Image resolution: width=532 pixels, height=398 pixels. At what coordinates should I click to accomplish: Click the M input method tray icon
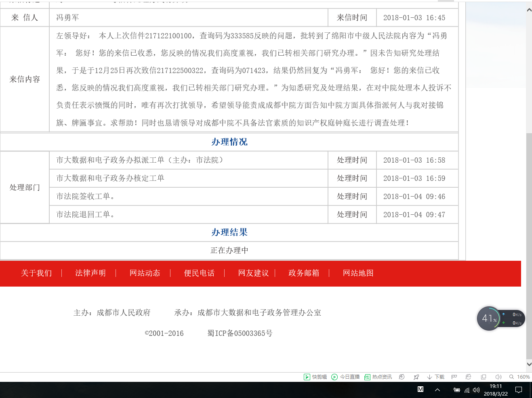coord(421,390)
